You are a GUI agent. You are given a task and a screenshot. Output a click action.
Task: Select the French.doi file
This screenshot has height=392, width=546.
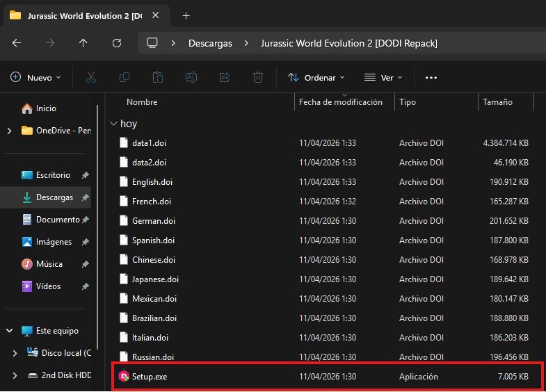(152, 202)
